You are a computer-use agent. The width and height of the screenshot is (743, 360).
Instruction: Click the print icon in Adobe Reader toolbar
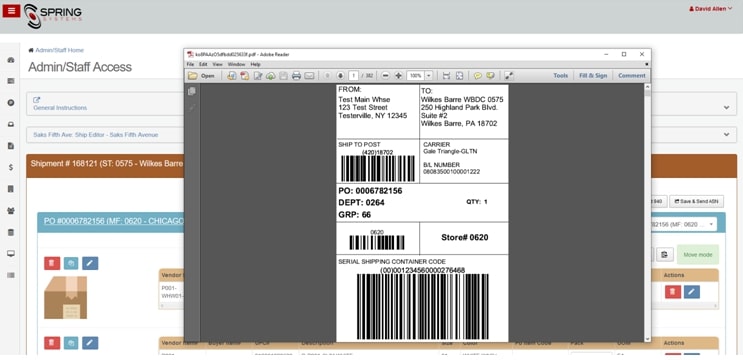tap(296, 76)
